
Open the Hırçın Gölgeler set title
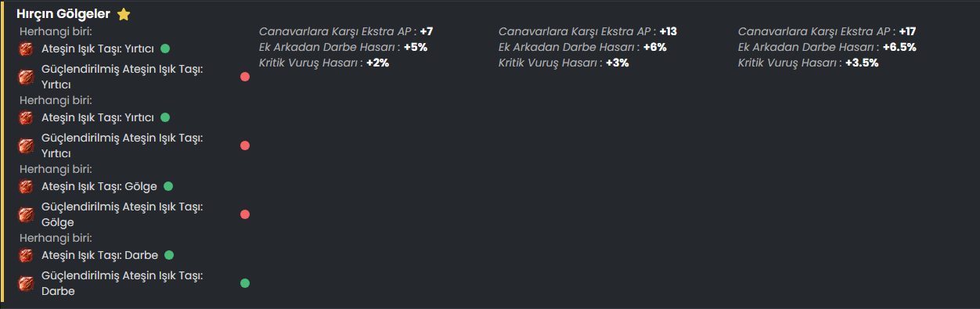click(63, 14)
